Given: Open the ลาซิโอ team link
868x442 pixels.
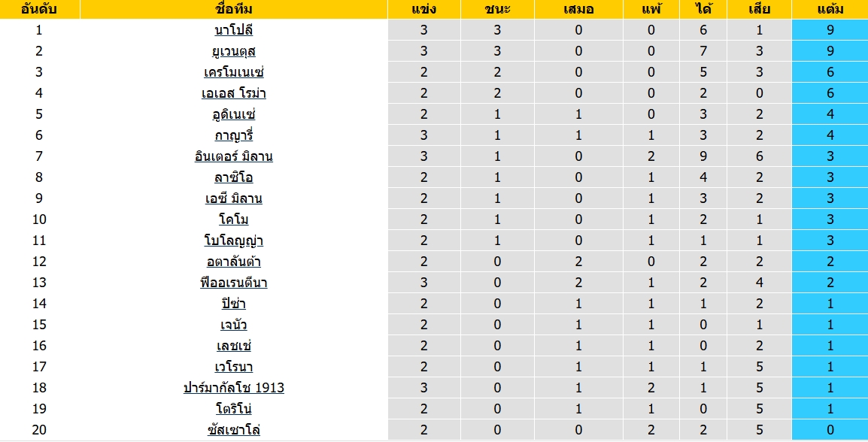Looking at the screenshot, I should [x=234, y=177].
